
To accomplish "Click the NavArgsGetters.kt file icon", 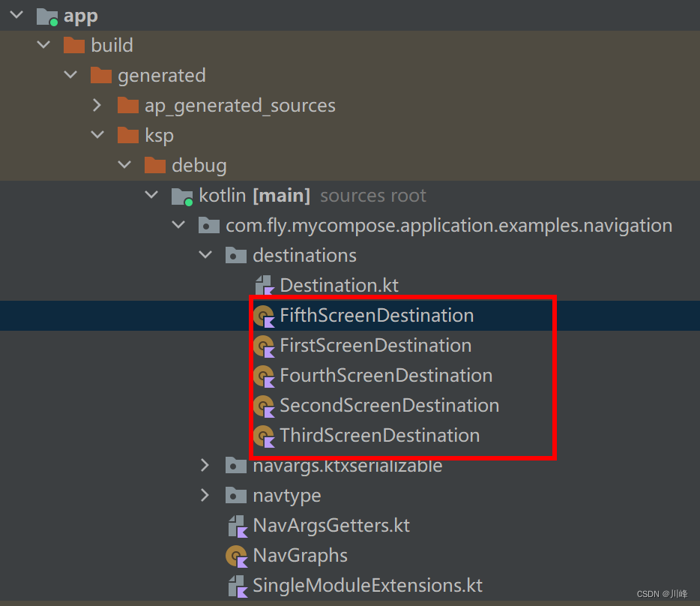I will point(238,526).
